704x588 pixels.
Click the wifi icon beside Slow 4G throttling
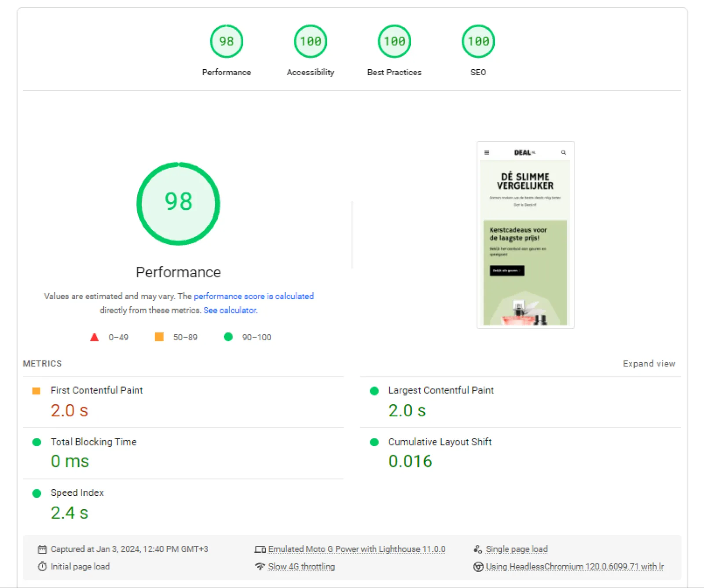tap(260, 566)
